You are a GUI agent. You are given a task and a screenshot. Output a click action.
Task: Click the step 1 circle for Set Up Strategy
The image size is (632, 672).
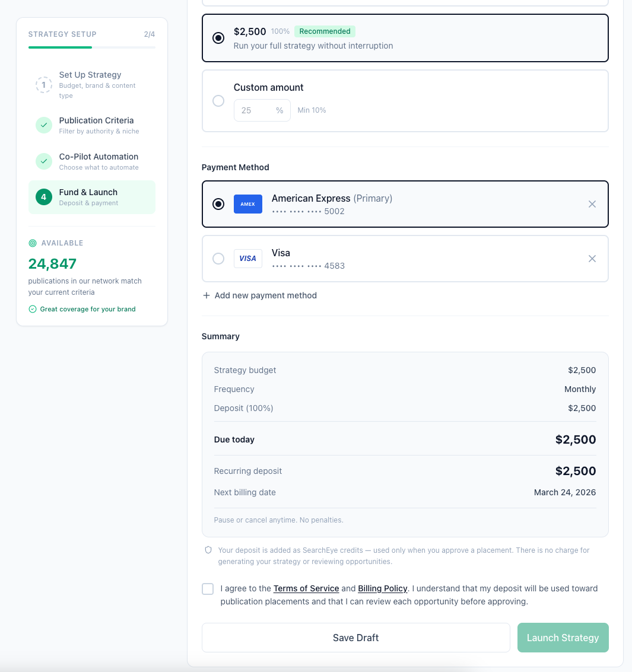[43, 85]
